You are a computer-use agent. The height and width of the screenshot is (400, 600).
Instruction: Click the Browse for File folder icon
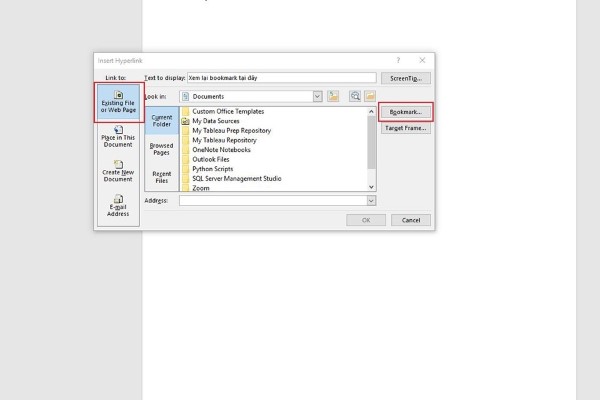(370, 96)
